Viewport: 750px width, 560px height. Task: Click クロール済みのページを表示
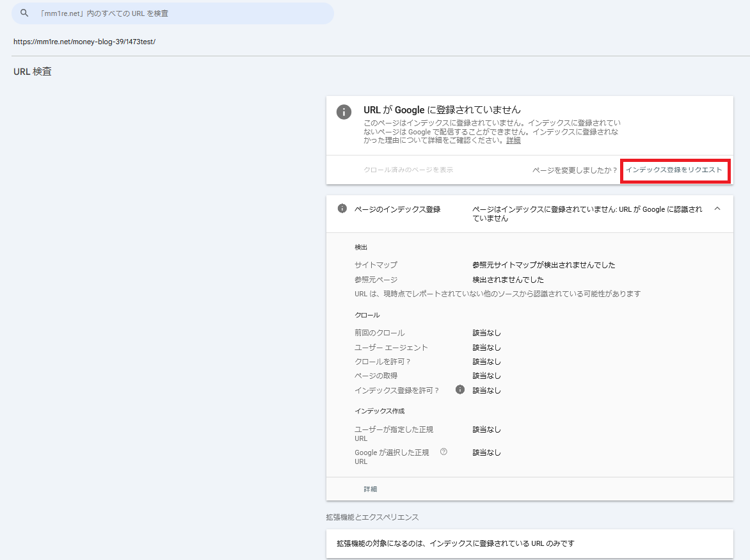(408, 170)
